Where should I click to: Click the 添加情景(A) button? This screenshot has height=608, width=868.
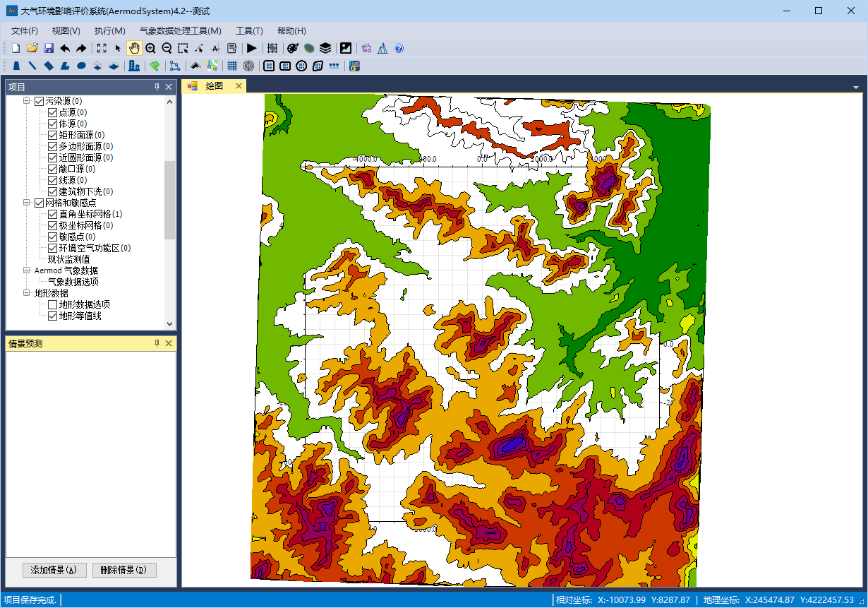[x=54, y=570]
